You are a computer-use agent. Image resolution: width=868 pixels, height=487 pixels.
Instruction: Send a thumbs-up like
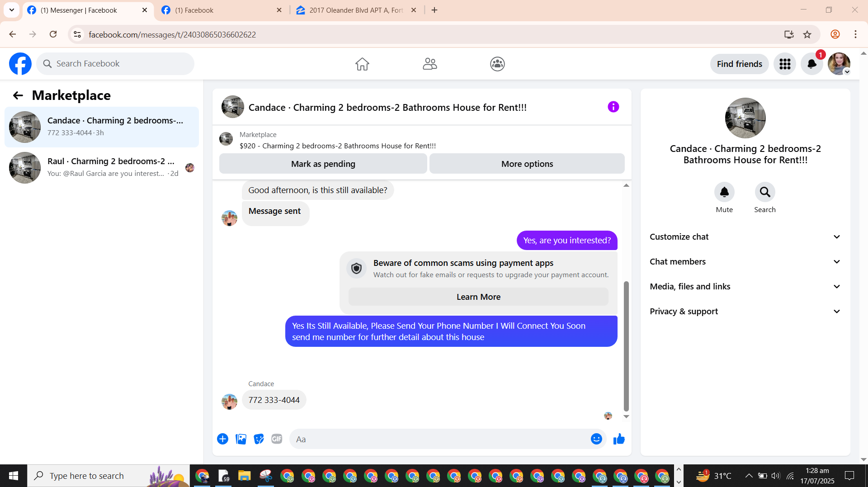619,439
